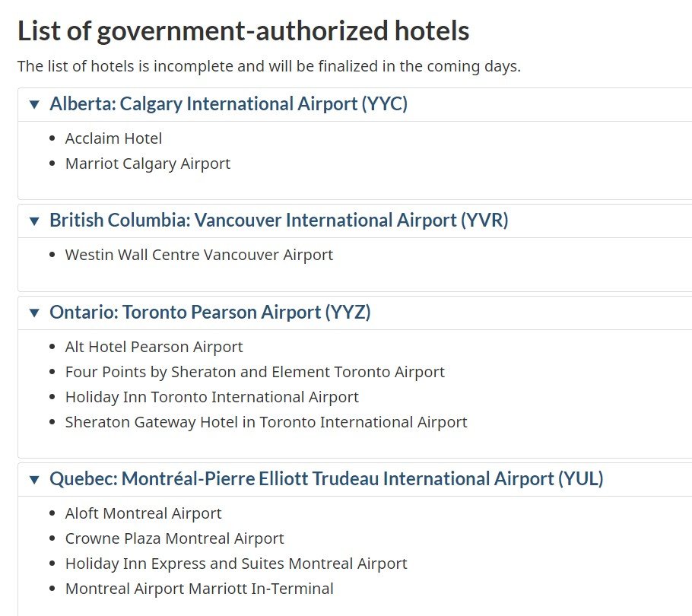The width and height of the screenshot is (692, 616).
Task: Click the British Columbia: Vancouver International Airport heading
Action: (278, 221)
